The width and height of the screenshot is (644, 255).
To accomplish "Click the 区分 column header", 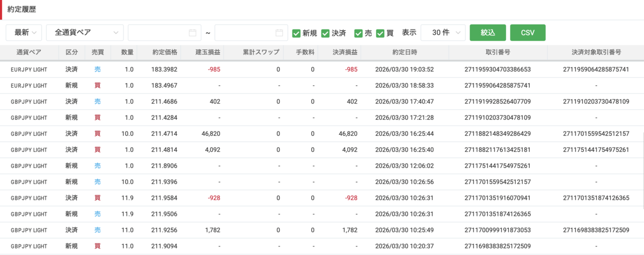I will coord(71,53).
